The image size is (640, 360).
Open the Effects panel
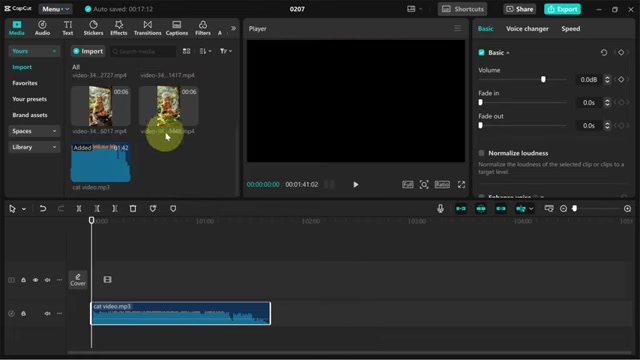(119, 28)
